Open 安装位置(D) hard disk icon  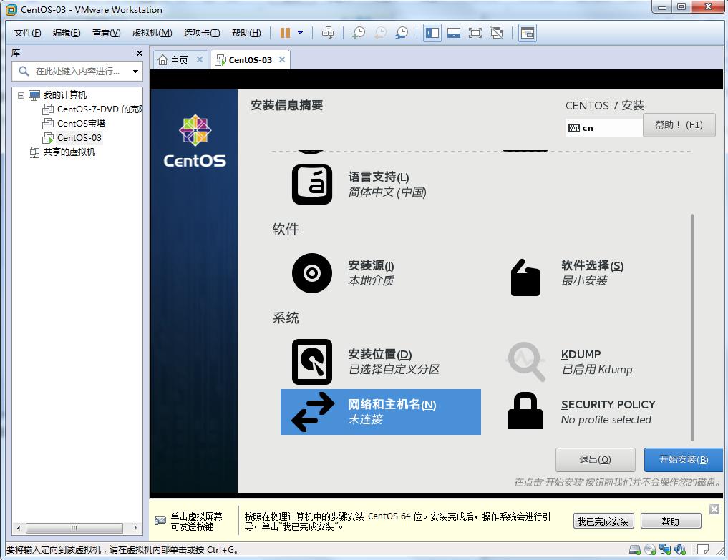point(312,362)
